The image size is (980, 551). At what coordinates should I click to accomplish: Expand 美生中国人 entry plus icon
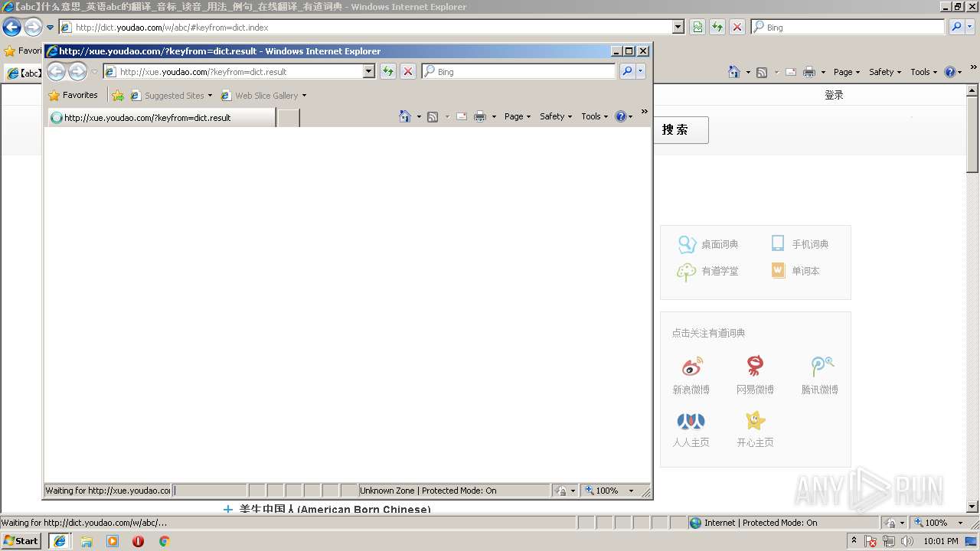227,509
